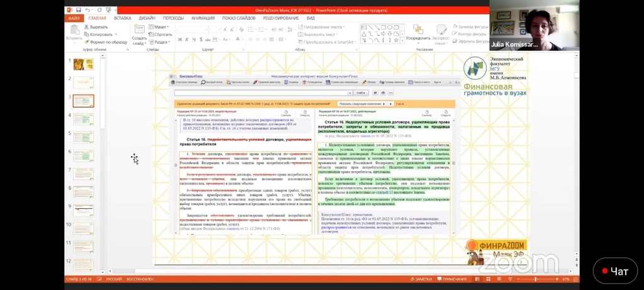Switch to the ДИЗАЙН ribbon tab
The height and width of the screenshot is (290, 644).
147,18
